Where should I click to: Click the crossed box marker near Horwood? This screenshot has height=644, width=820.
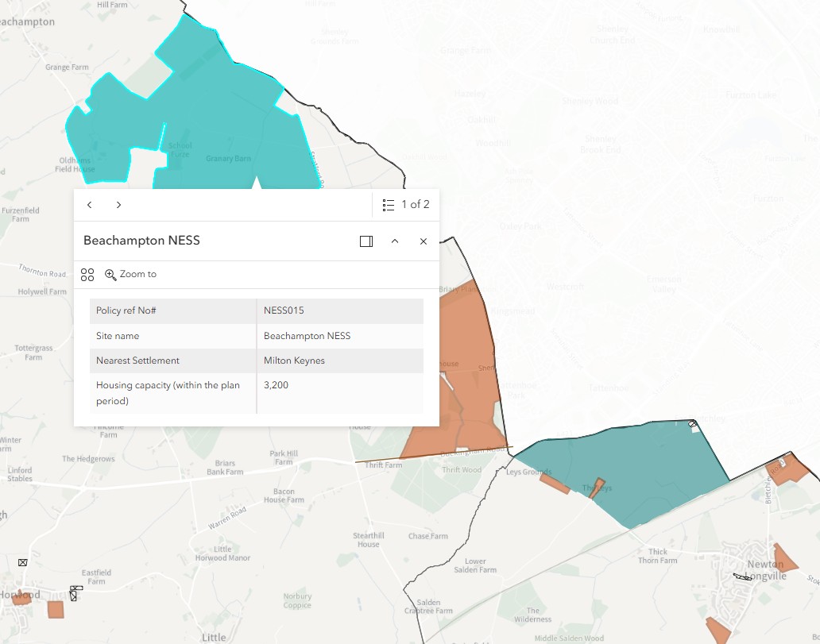[x=22, y=562]
